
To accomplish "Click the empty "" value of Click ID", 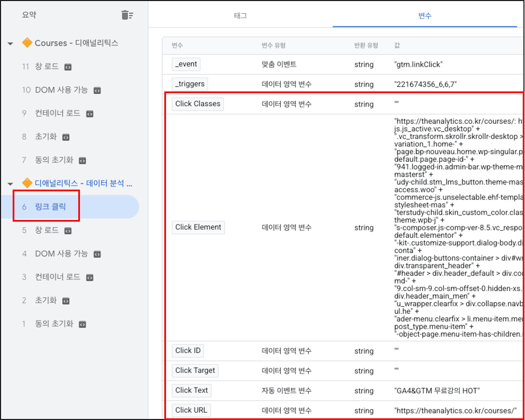I will tap(397, 349).
